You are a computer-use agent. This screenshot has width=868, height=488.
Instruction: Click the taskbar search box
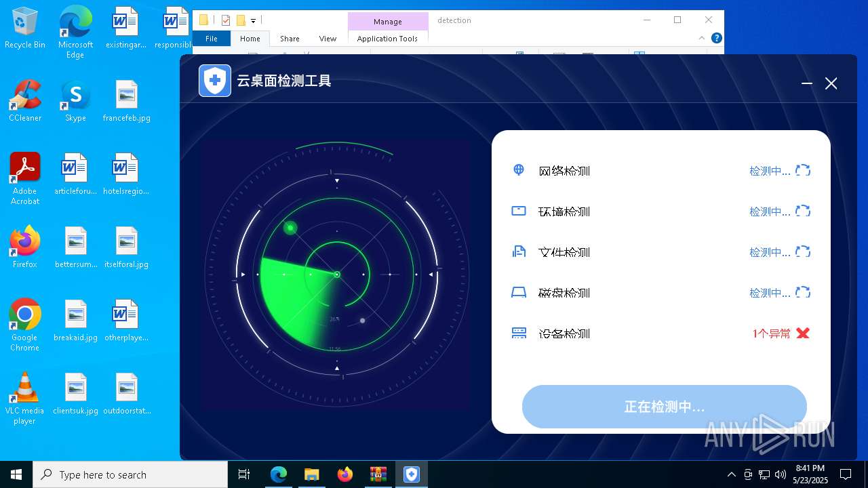coord(130,474)
